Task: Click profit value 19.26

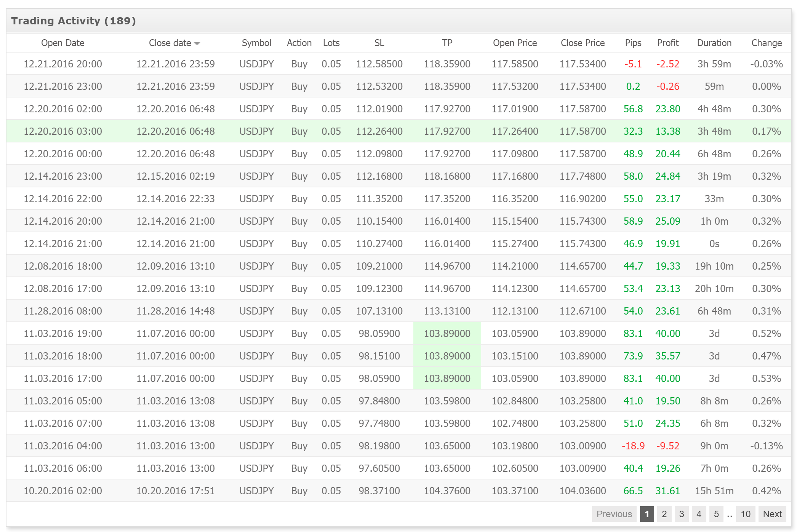Action: click(667, 468)
